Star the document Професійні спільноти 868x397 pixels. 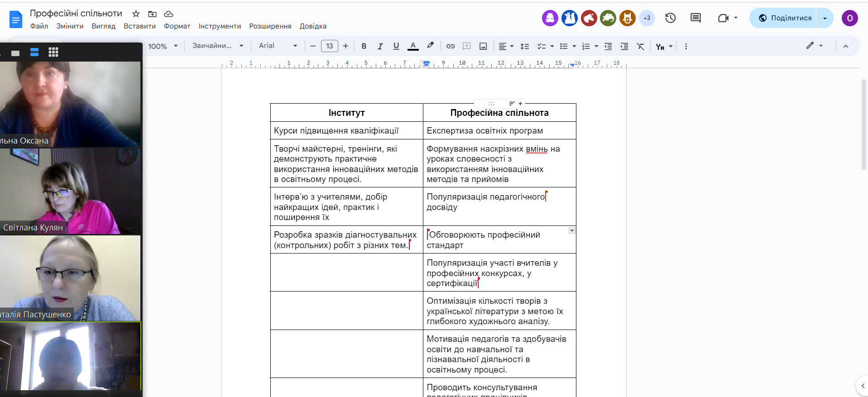pyautogui.click(x=136, y=14)
